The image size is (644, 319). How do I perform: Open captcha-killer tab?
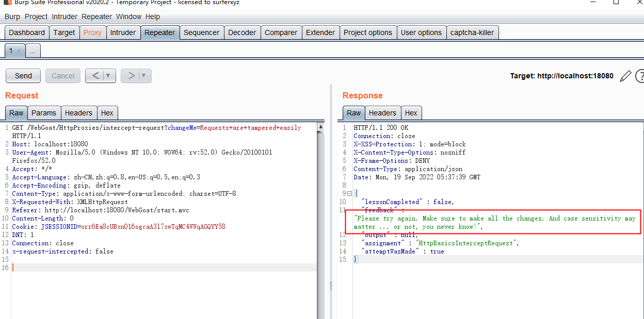(x=472, y=32)
